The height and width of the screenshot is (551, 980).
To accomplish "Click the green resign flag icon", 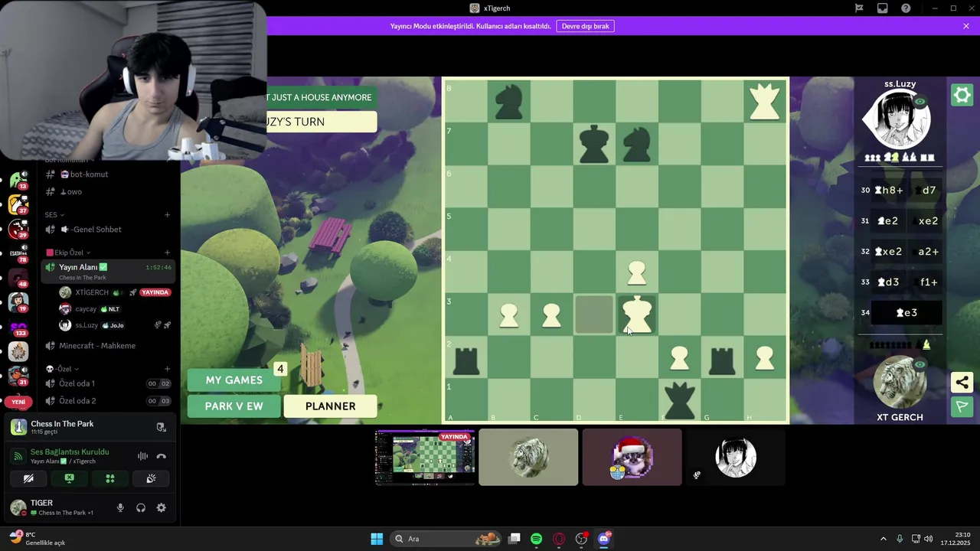I will pyautogui.click(x=962, y=406).
